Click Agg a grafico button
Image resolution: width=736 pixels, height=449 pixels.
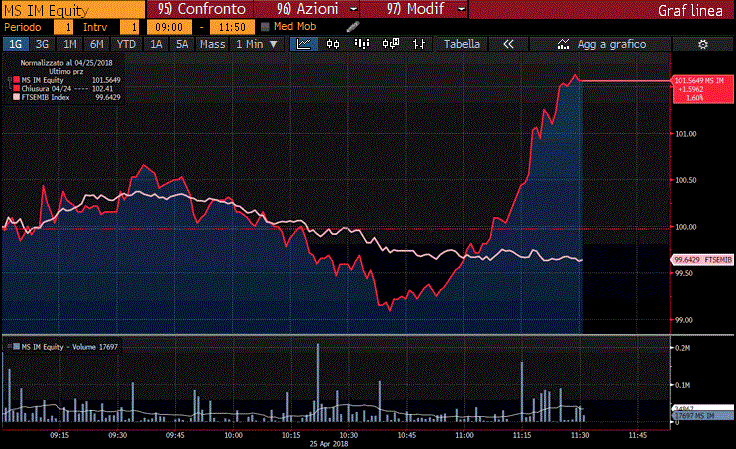[602, 44]
